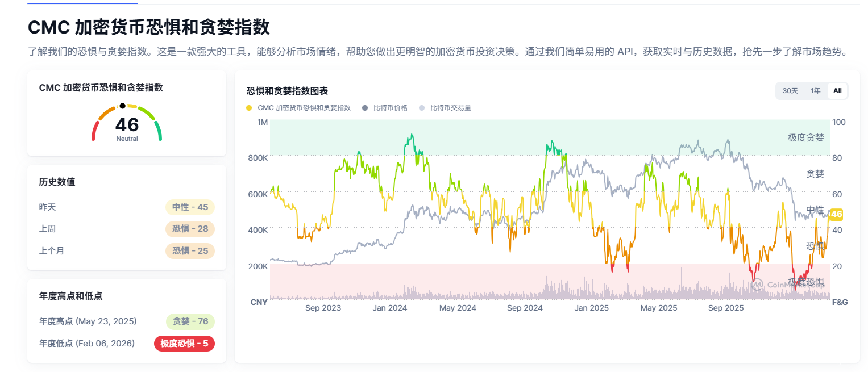868x372 pixels.
Task: Toggle the CMC 加密货币恐惧和贪婪指数 legend series
Action: (x=299, y=108)
